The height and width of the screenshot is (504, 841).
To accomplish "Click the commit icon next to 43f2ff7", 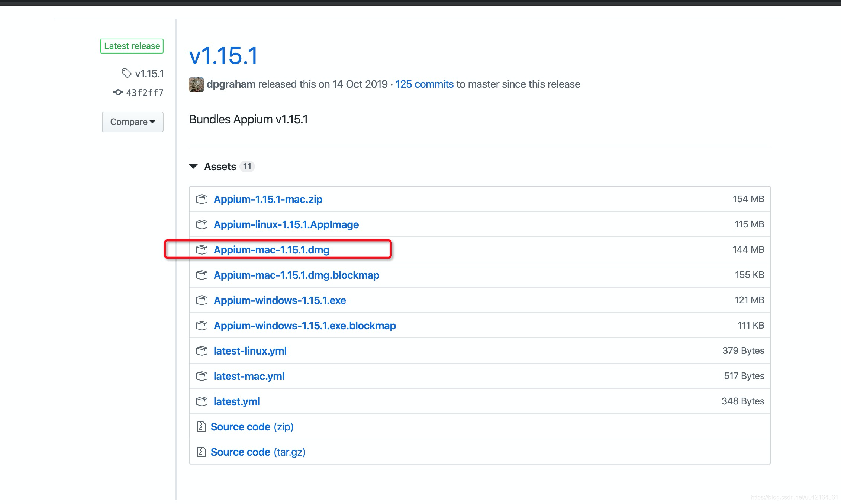I will coord(118,92).
